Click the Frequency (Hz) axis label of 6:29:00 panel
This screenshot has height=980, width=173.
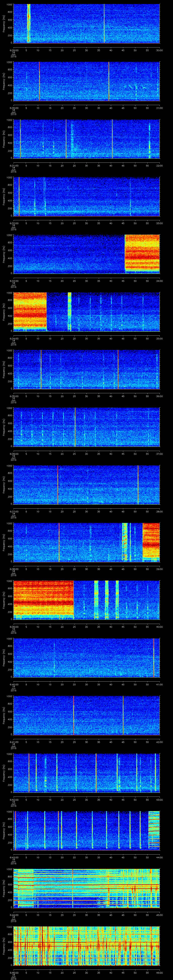point(4,24)
